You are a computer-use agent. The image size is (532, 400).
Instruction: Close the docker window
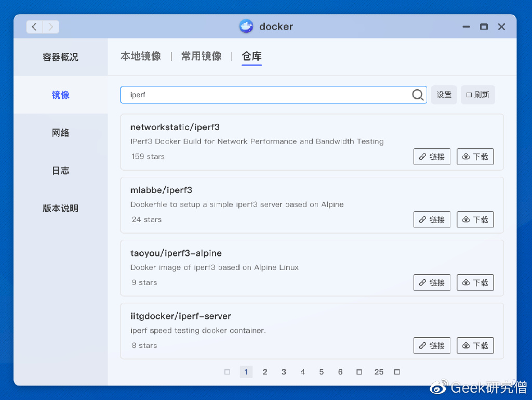501,27
